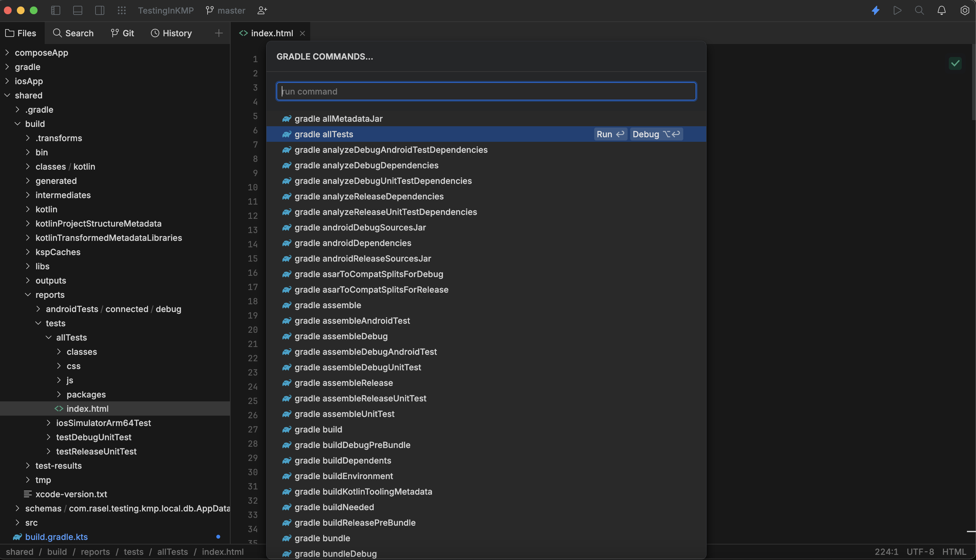Expand the tests folder in sidebar
976x560 pixels.
[x=38, y=323]
